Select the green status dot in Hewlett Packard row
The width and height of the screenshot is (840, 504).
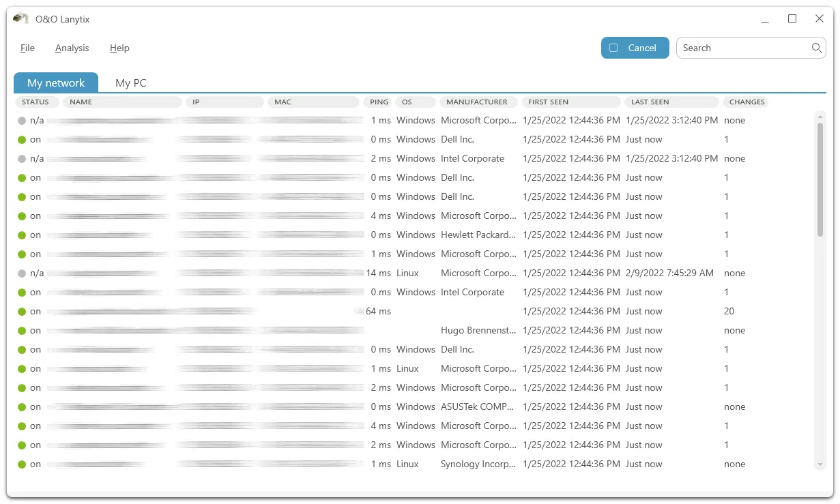click(x=22, y=235)
